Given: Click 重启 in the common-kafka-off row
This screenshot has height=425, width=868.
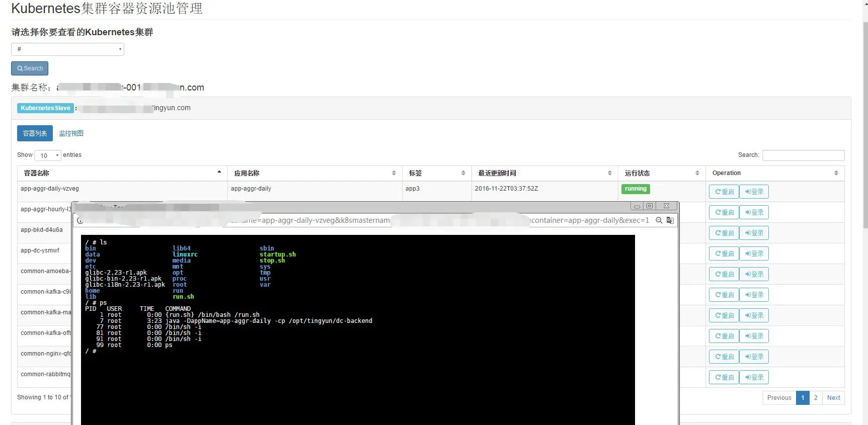Looking at the screenshot, I should [724, 336].
